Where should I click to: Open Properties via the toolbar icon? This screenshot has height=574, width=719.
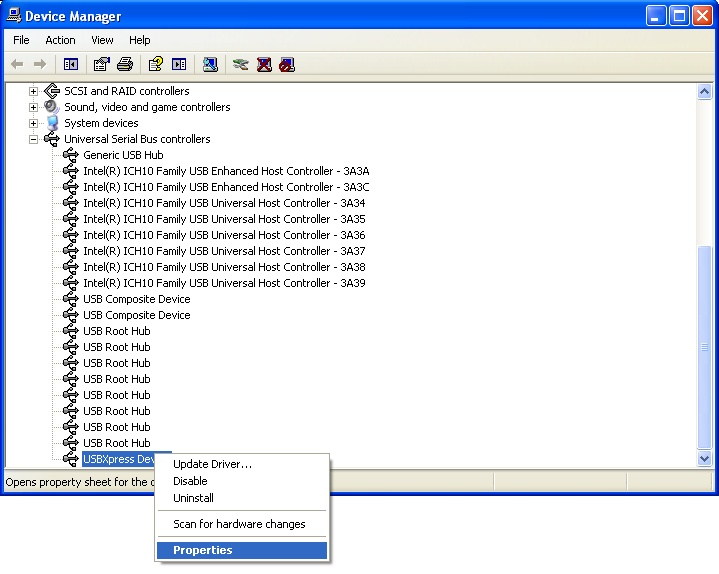(101, 64)
